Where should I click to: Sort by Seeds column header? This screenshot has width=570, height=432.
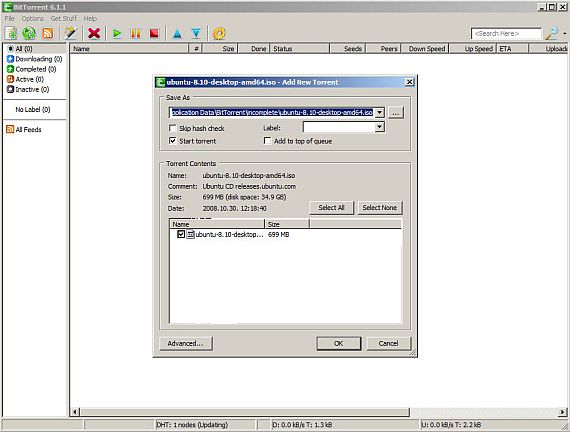[348, 49]
